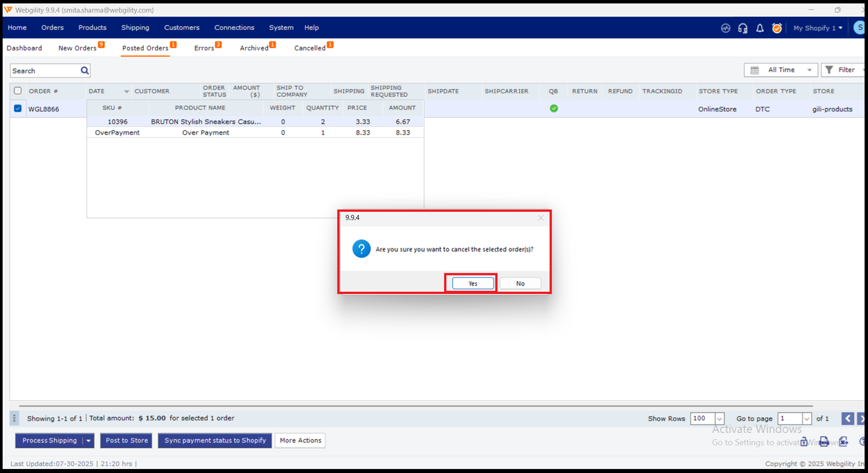Image resolution: width=868 pixels, height=473 pixels.
Task: Click the activity monitor pulse icon
Action: pos(725,28)
